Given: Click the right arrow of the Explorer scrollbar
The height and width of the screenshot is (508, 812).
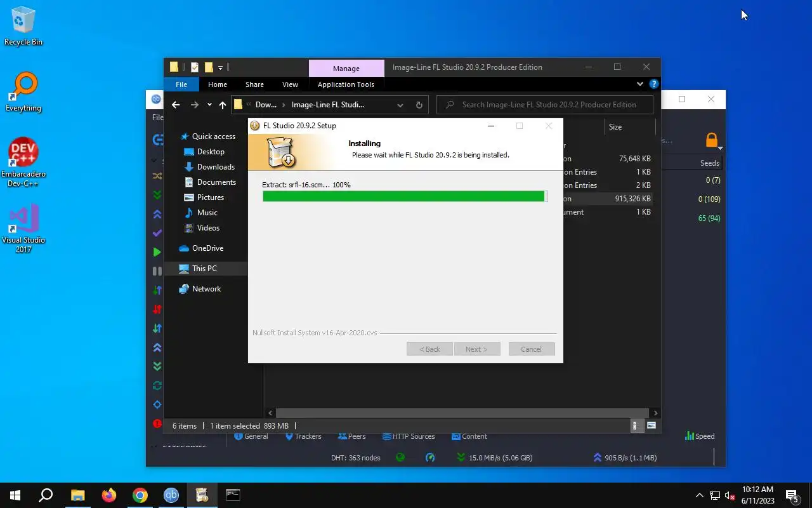Looking at the screenshot, I should point(655,413).
